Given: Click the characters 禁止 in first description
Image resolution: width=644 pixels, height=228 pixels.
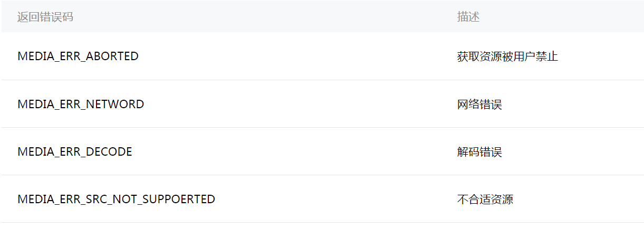Looking at the screenshot, I should pyautogui.click(x=546, y=56).
